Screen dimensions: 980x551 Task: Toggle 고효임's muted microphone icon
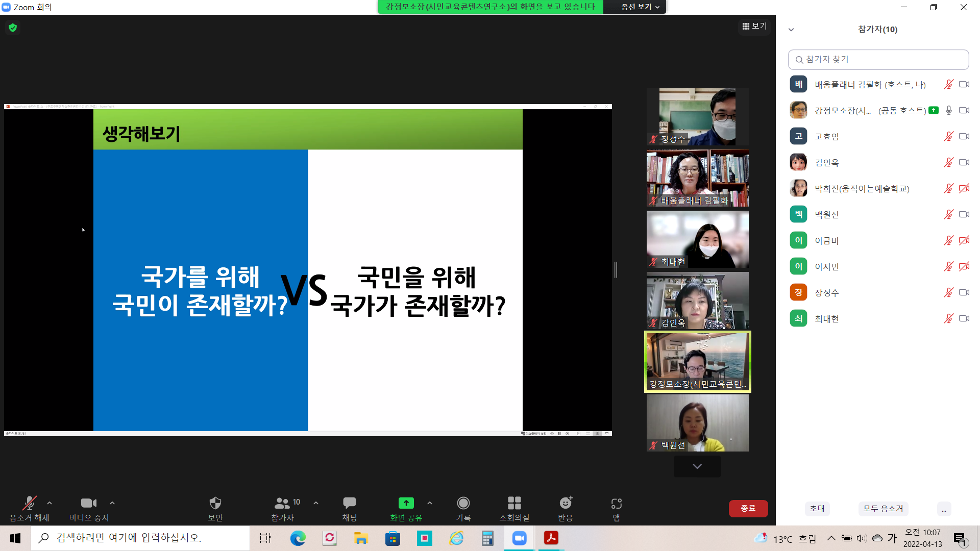948,136
